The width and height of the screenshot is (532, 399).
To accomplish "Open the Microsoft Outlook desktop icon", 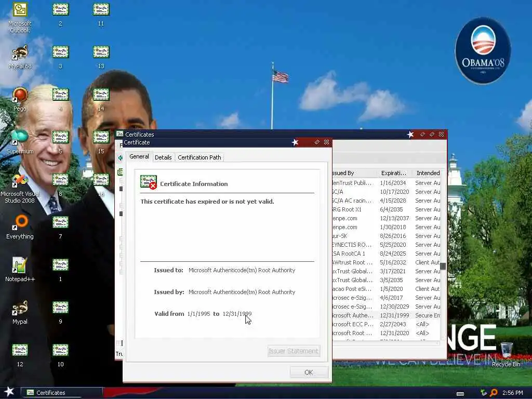I will point(20,18).
